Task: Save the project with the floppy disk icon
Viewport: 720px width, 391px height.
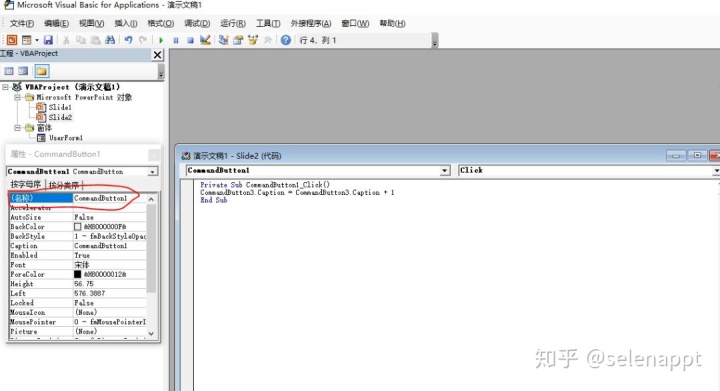Action: pyautogui.click(x=48, y=40)
